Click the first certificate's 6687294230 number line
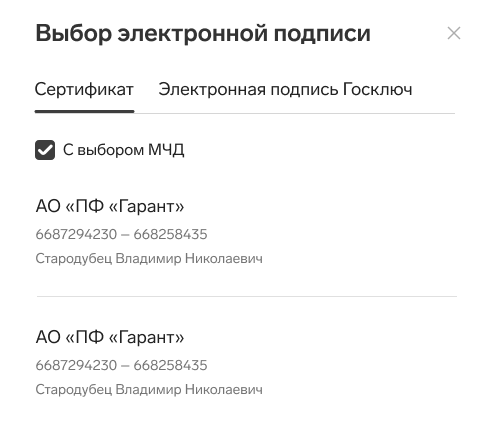Screen dimensions: 489x421 tap(121, 234)
